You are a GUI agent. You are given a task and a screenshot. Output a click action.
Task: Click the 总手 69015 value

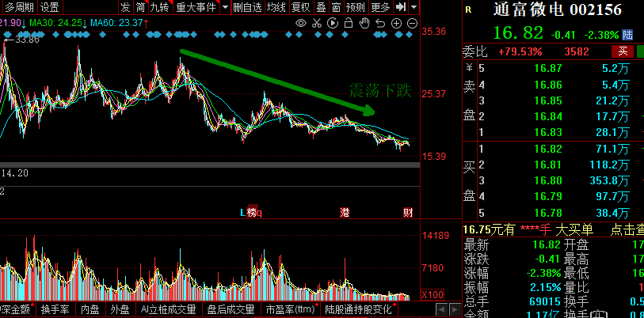pos(545,302)
